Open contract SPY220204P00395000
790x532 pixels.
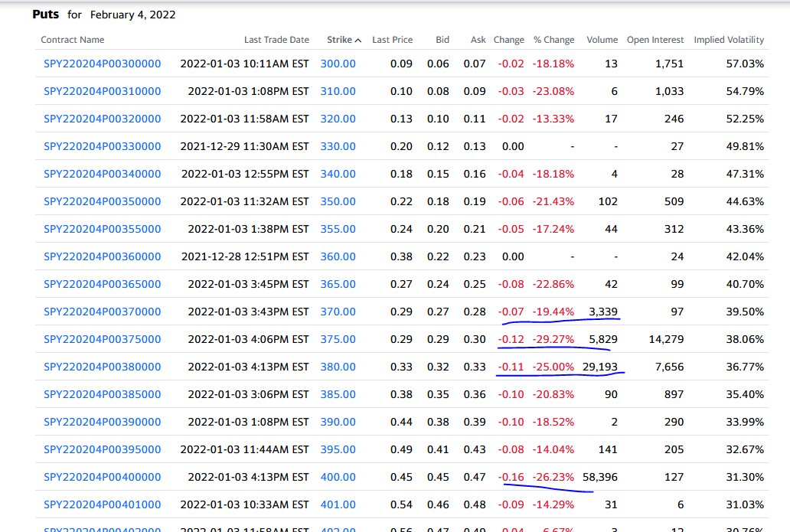tap(103, 449)
